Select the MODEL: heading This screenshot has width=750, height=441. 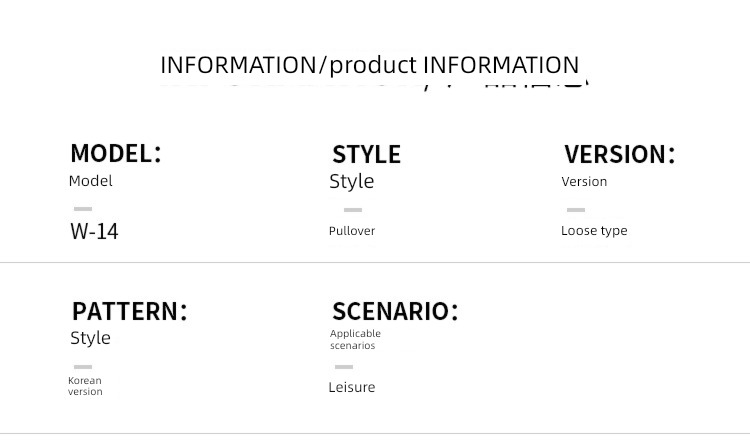pos(116,154)
